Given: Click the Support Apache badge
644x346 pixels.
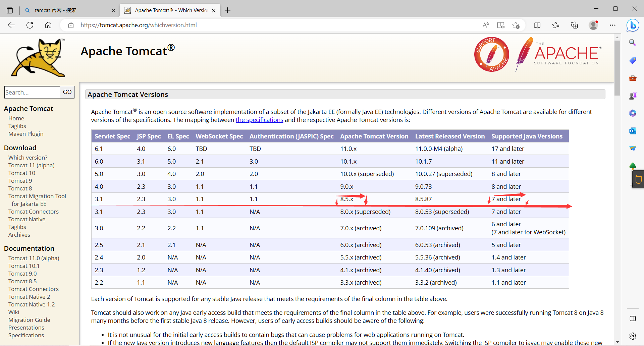Looking at the screenshot, I should (491, 54).
